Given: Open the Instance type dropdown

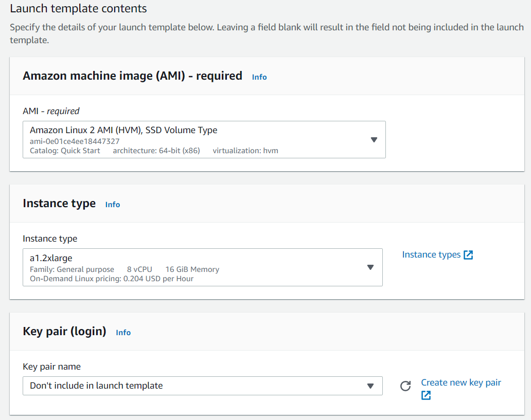Looking at the screenshot, I should pyautogui.click(x=203, y=267).
